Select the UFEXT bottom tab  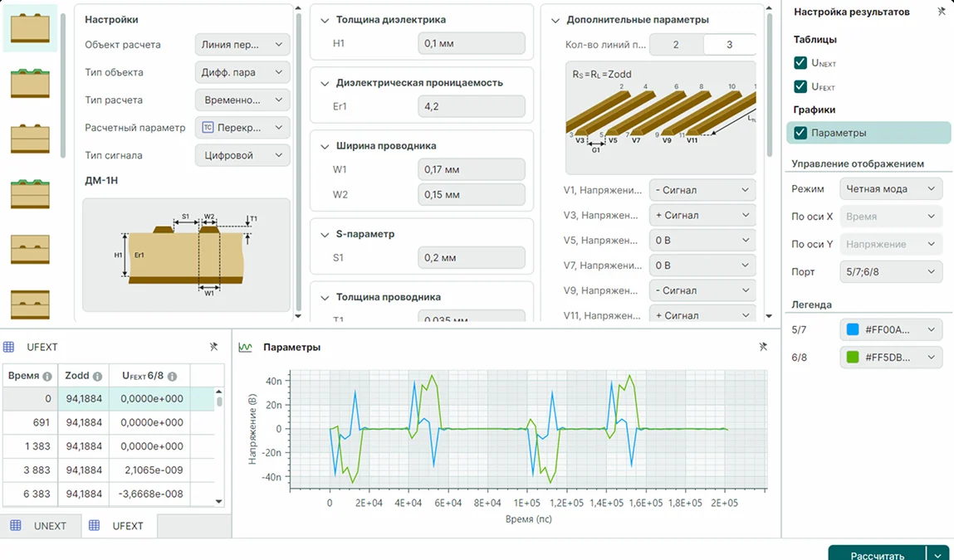point(119,526)
